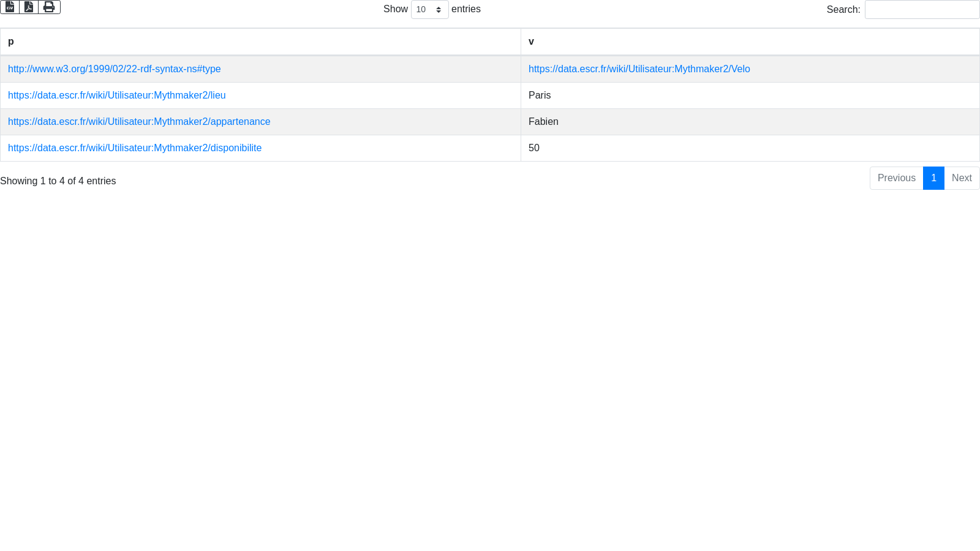Go to the Next page

tap(962, 178)
